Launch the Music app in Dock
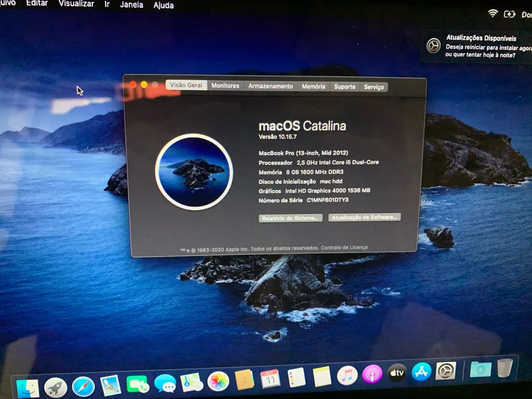The image size is (532, 399). tap(347, 376)
